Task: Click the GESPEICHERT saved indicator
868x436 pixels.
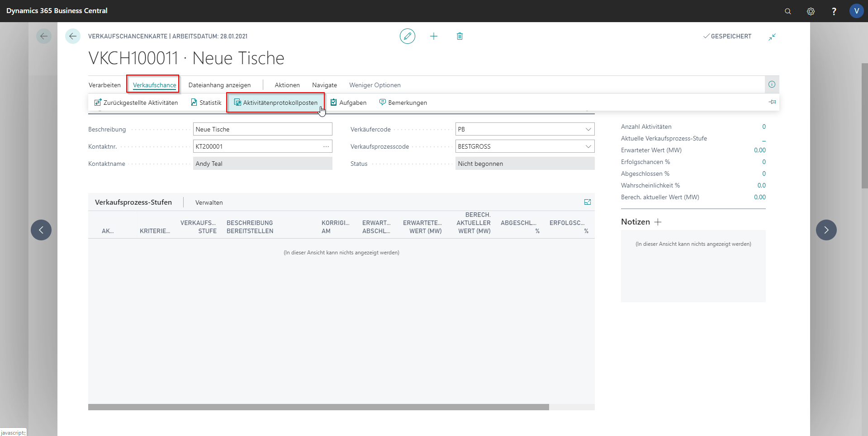Action: click(x=727, y=36)
